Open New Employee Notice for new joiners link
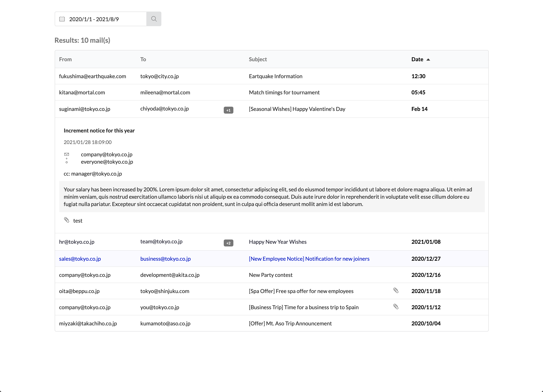The width and height of the screenshot is (543, 392). click(x=309, y=259)
